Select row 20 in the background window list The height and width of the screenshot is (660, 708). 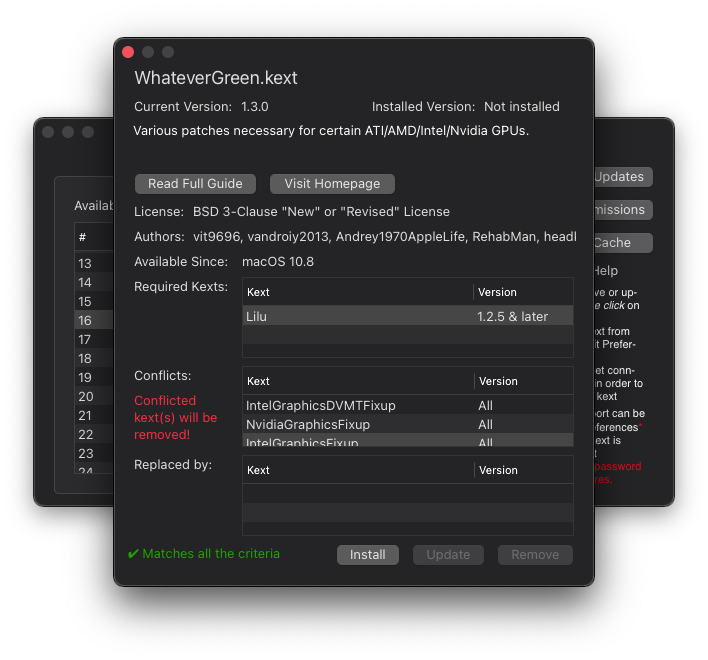(94, 396)
